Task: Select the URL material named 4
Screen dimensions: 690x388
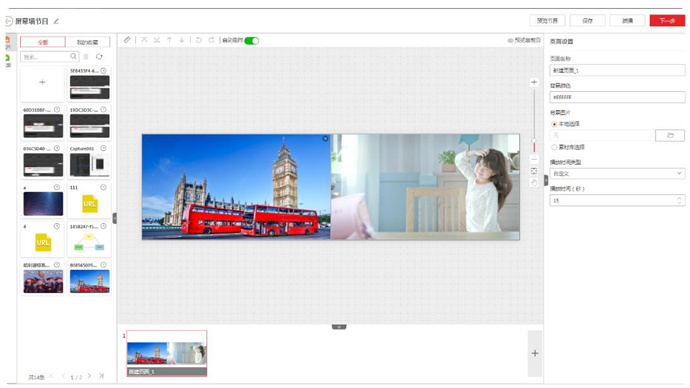Action: tap(43, 242)
